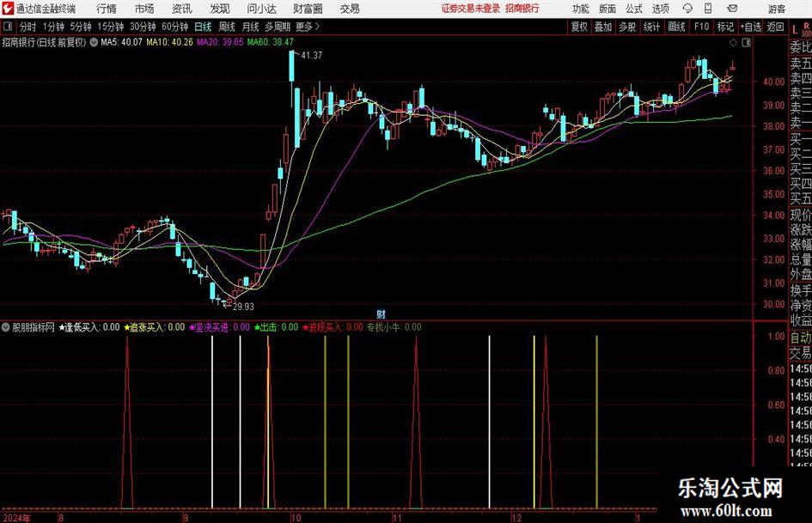Open the 招商银行 chart settings circle arrow
The height and width of the screenshot is (523, 812).
click(94, 42)
